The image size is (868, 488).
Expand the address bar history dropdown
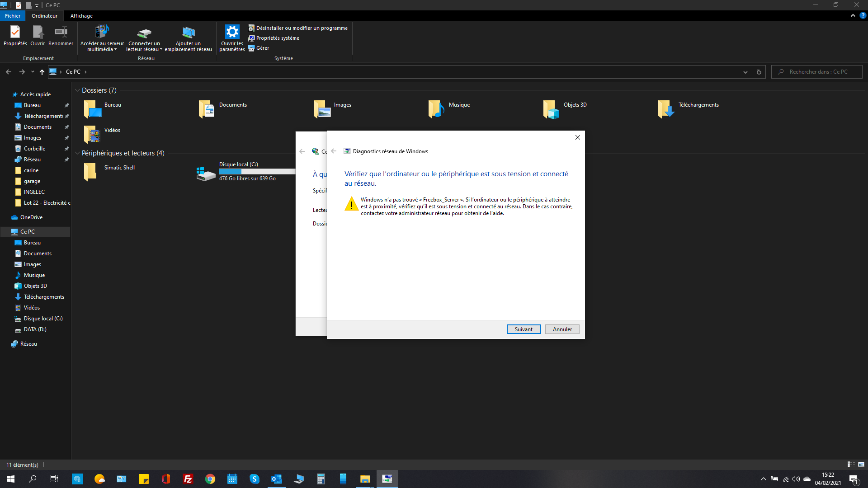[x=745, y=72]
